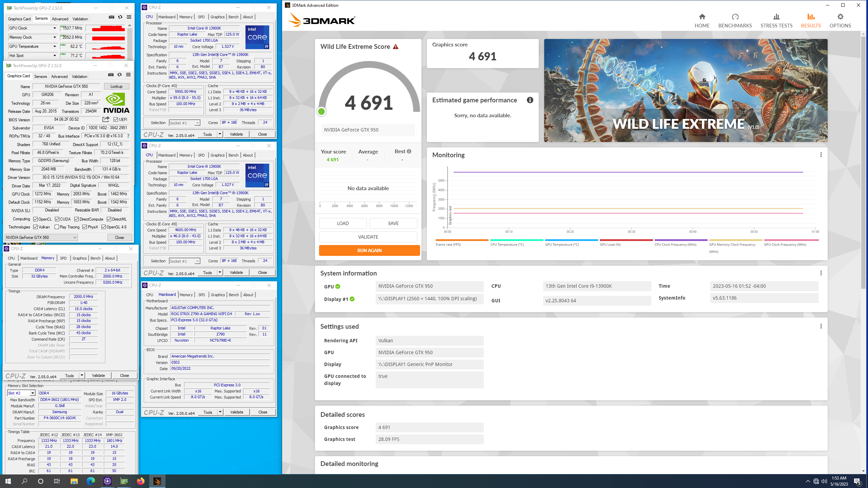The width and height of the screenshot is (868, 488).
Task: Open Windows Start menu
Action: point(8,481)
